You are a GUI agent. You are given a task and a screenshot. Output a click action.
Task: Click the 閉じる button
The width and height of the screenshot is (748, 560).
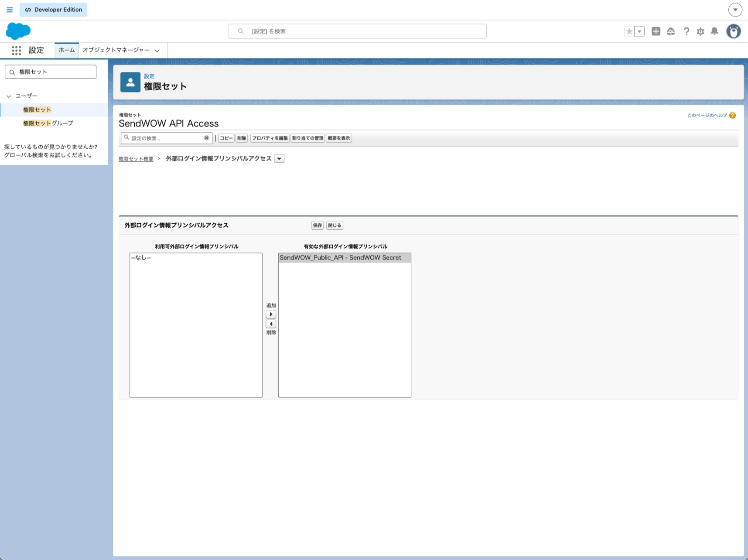tap(335, 225)
